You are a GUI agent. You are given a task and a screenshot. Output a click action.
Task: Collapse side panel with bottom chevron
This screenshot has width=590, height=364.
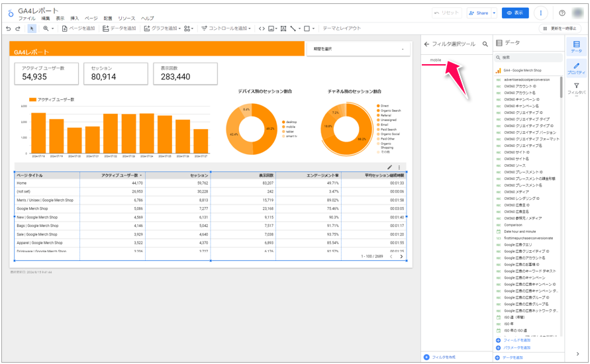[577, 354]
